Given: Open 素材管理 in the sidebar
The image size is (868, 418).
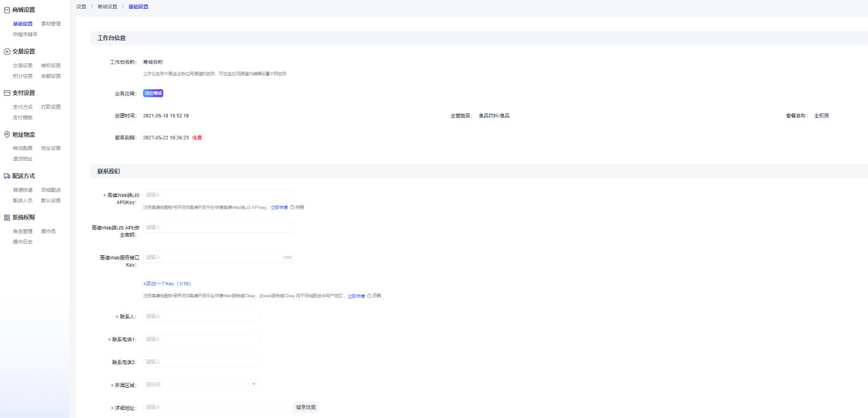Looking at the screenshot, I should click(50, 24).
